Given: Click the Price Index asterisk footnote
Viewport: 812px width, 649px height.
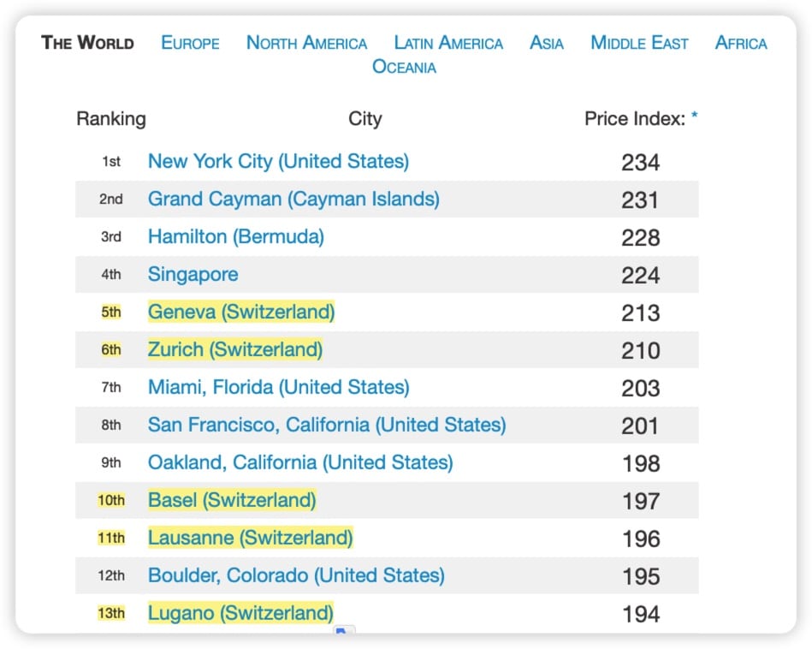Looking at the screenshot, I should (x=695, y=119).
